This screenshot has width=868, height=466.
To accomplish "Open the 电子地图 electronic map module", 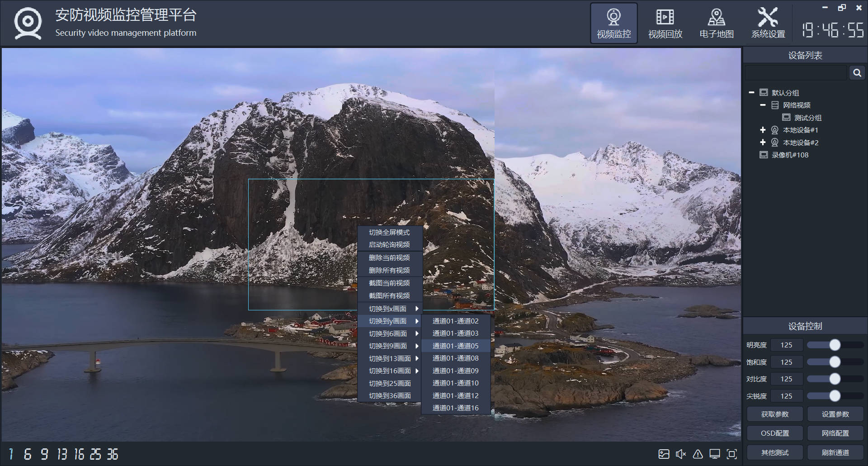I will pyautogui.click(x=717, y=24).
